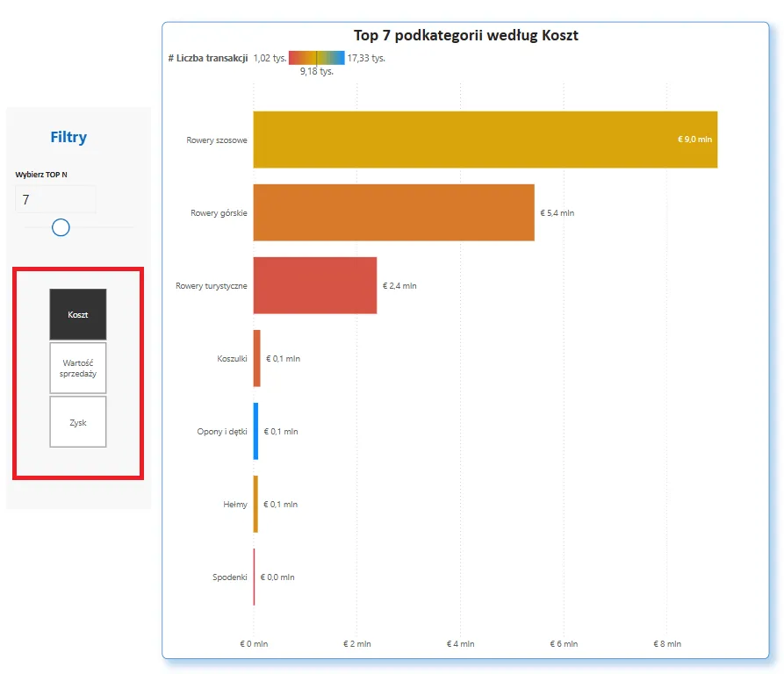Click the Wybierz TOP N slicer header

41,175
